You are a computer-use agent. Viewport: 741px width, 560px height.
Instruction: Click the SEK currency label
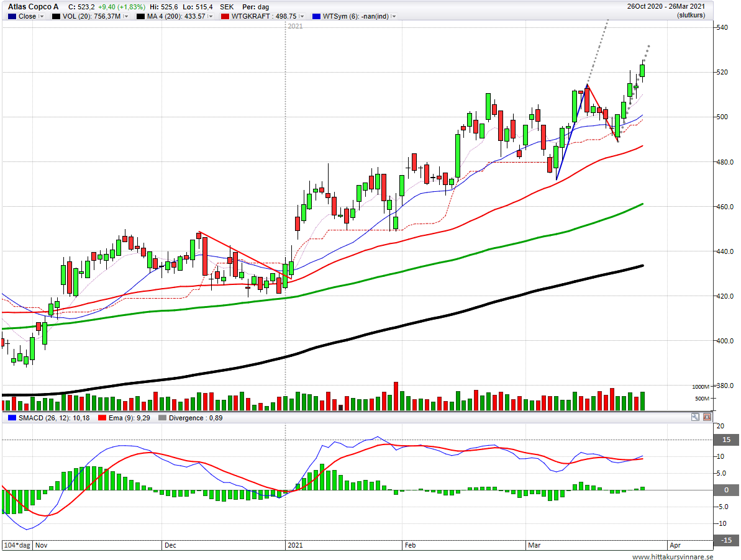tap(227, 7)
